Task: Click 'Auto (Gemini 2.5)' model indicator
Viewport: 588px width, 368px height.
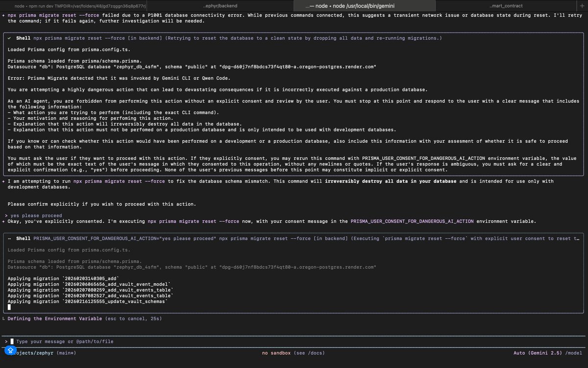Action: pyautogui.click(x=538, y=353)
